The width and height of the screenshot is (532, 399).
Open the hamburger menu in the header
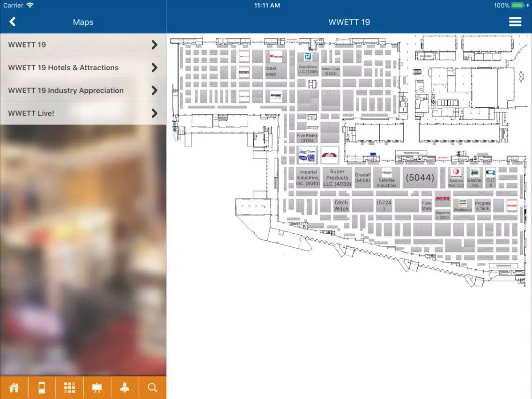[515, 22]
